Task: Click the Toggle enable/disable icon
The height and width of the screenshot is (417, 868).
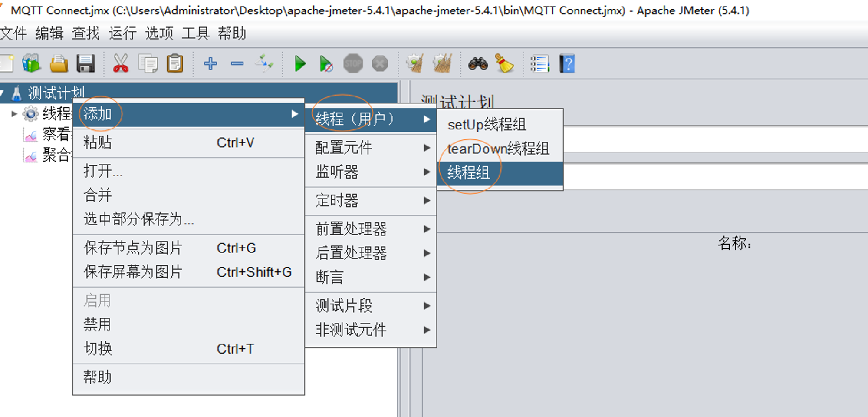Action: (x=264, y=64)
